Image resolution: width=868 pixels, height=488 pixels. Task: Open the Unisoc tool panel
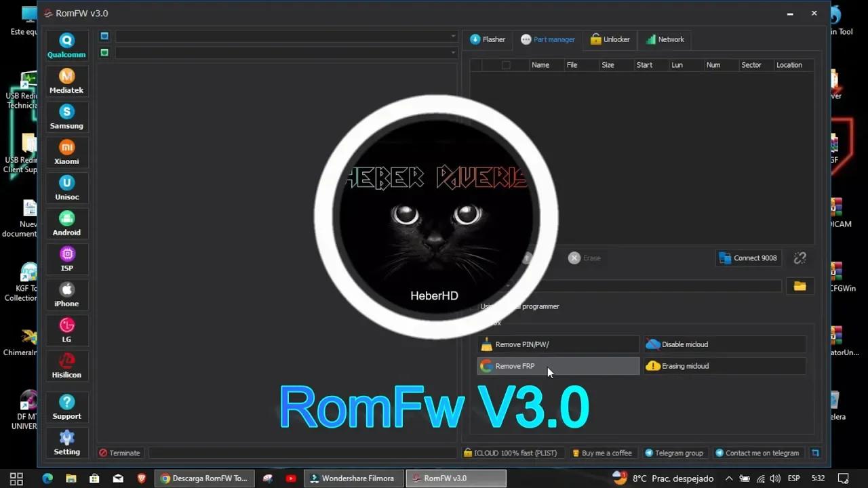(66, 188)
